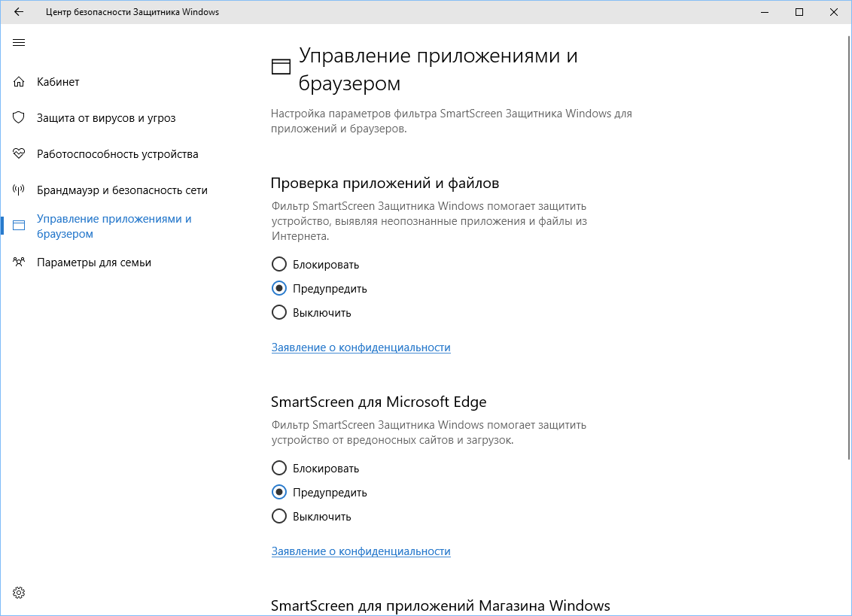Choose Предупредить for SmartScreen для Microsoft Edge
The image size is (852, 616).
tap(279, 492)
